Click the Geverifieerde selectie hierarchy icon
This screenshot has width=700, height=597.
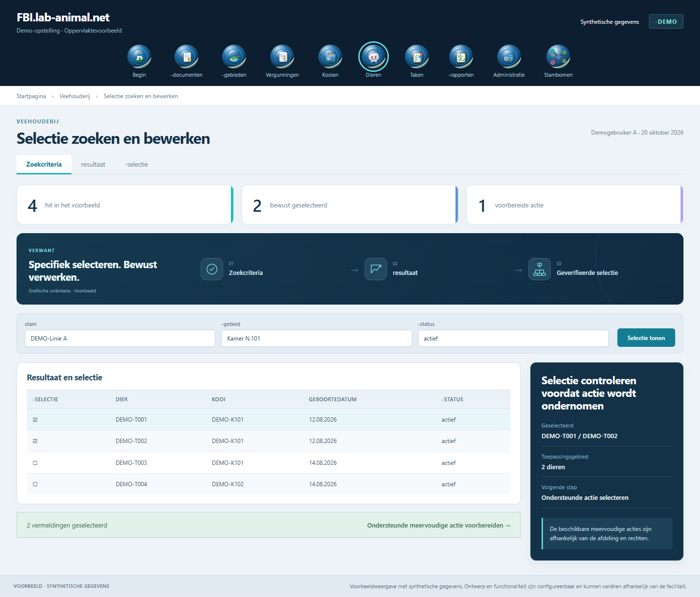540,269
